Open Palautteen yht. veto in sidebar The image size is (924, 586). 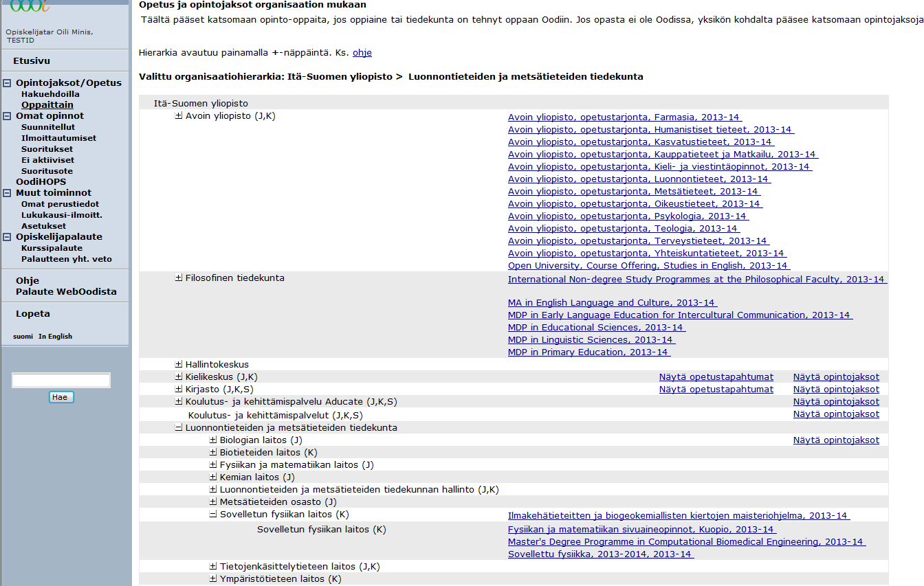click(x=67, y=259)
